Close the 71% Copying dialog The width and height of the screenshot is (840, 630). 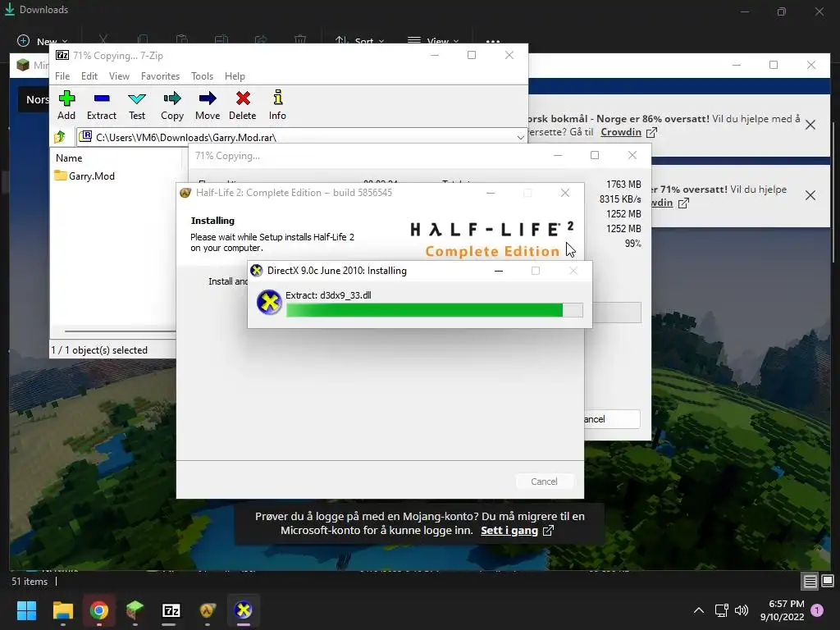coord(632,155)
